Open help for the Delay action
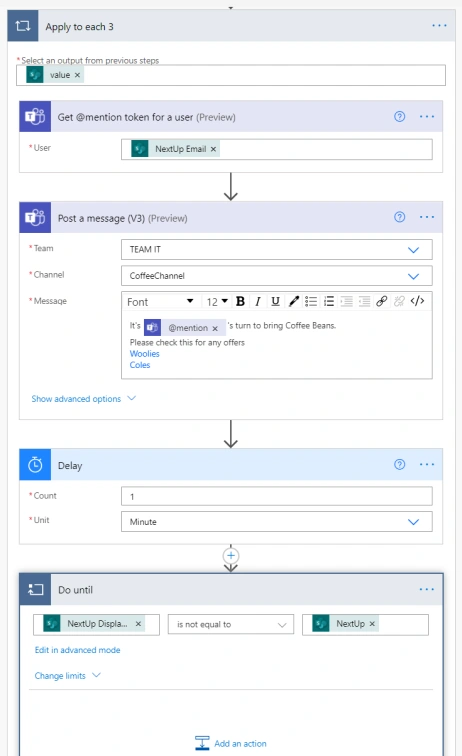This screenshot has width=462, height=756. point(399,464)
